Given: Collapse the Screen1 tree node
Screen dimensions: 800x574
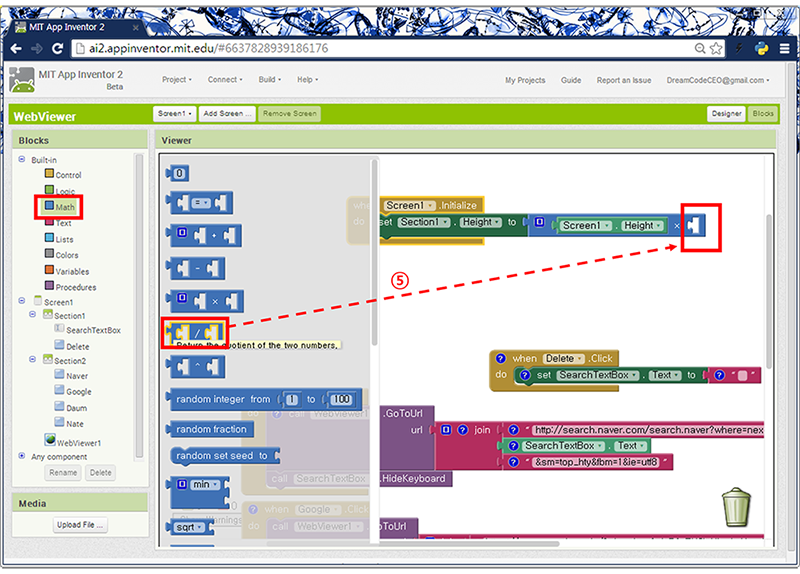Looking at the screenshot, I should click(22, 301).
